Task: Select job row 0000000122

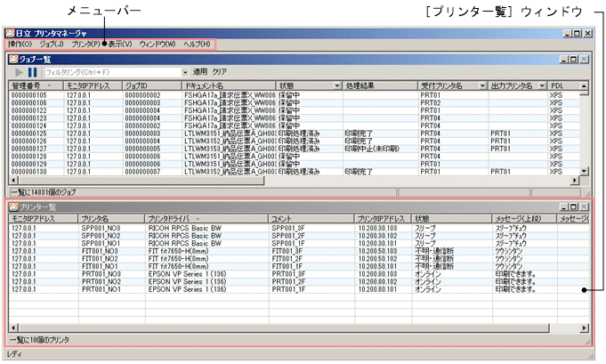Action: (x=294, y=110)
